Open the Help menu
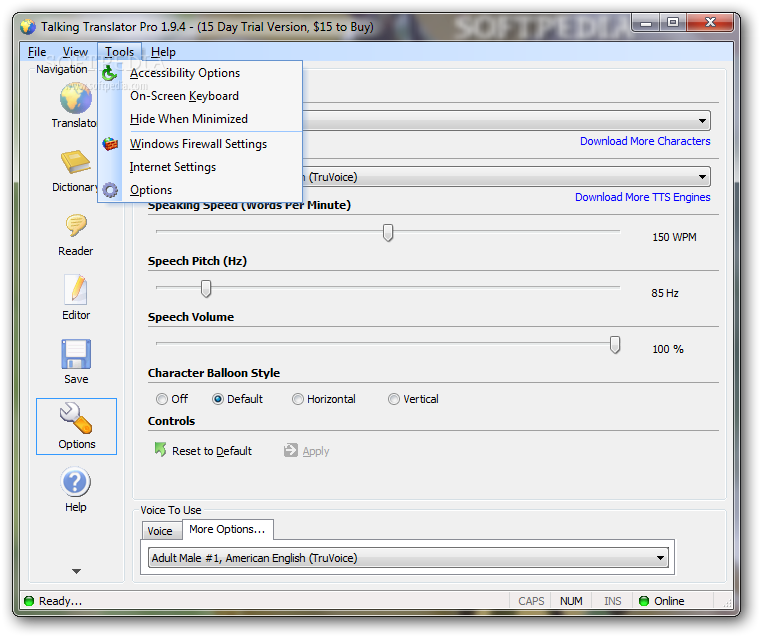Screen dimensions: 761x637 pos(163,52)
